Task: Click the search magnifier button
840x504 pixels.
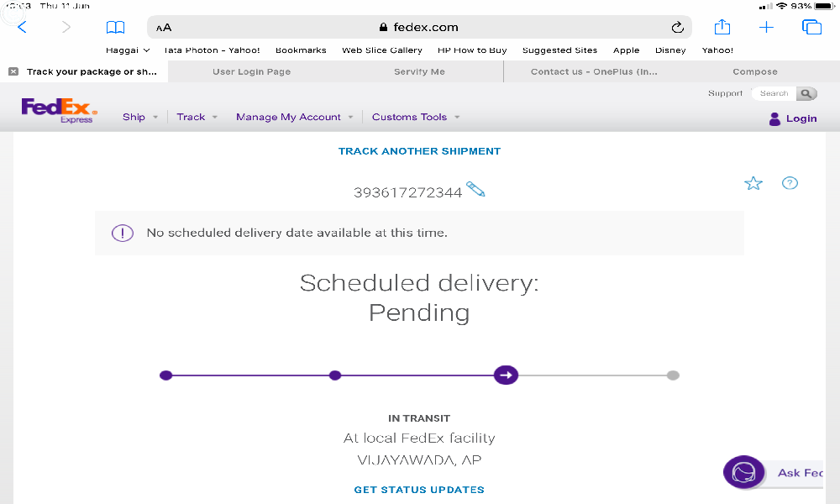Action: click(x=806, y=94)
